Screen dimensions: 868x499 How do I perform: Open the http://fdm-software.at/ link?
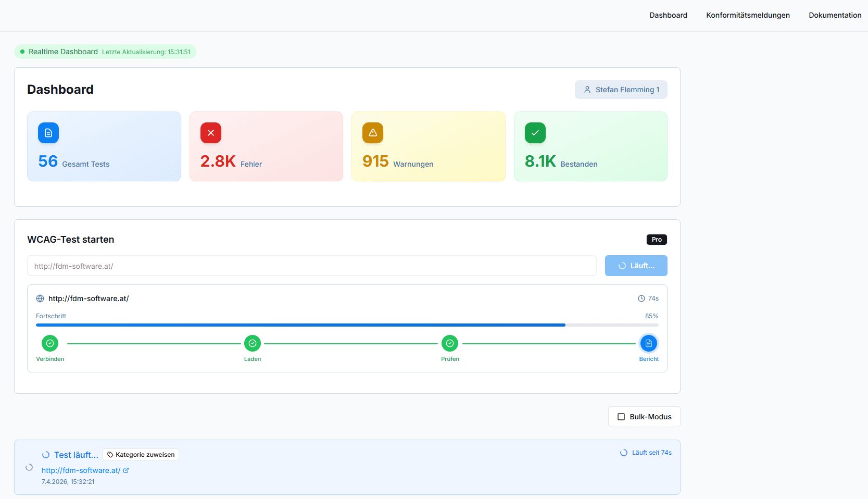pyautogui.click(x=81, y=470)
